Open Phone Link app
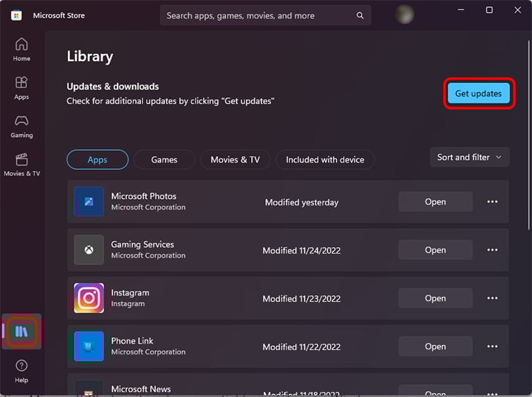 [436, 347]
